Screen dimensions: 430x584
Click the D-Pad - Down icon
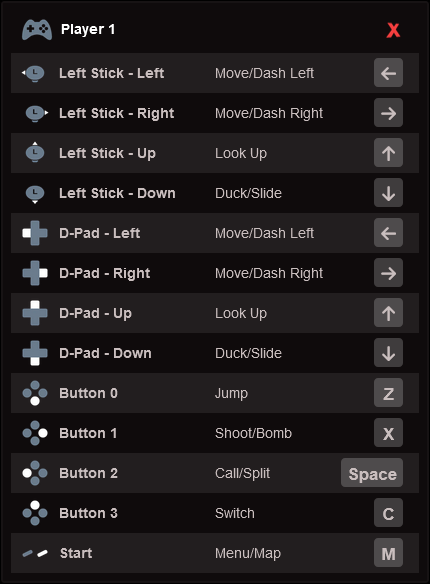(35, 353)
